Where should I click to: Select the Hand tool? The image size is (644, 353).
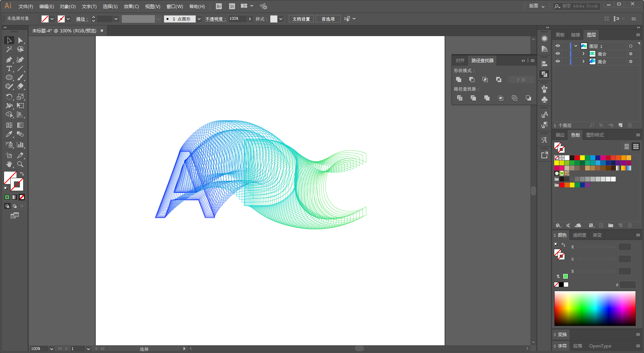click(9, 164)
